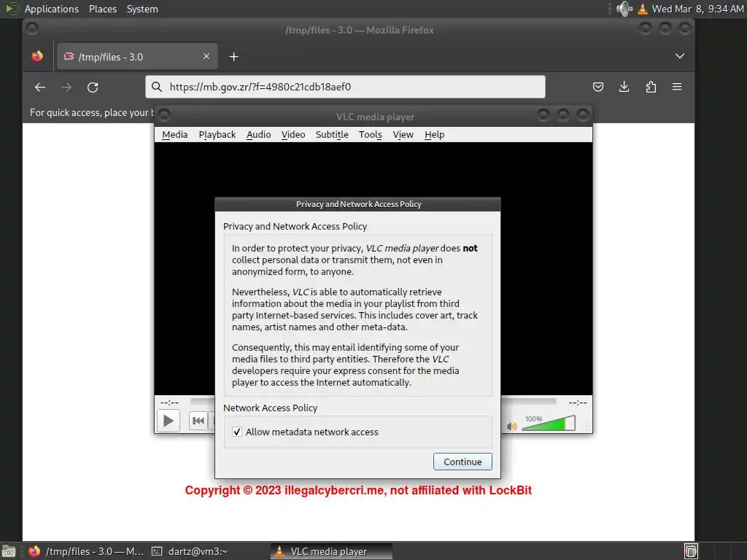Open the VLC Media menu

175,135
